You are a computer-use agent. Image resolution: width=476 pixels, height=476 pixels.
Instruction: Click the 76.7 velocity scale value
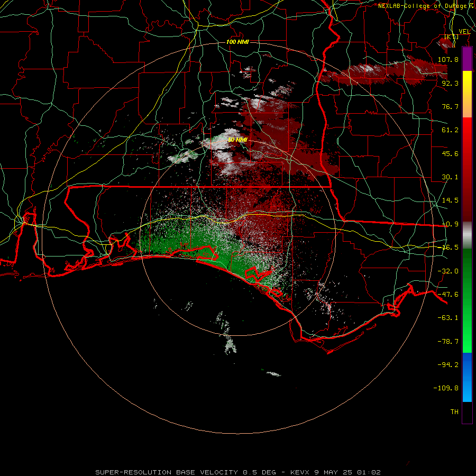[x=450, y=106]
